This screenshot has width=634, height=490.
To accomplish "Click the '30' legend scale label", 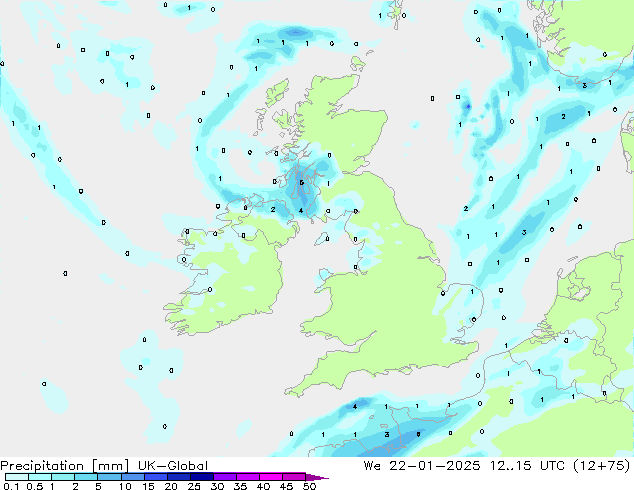I will tap(217, 486).
